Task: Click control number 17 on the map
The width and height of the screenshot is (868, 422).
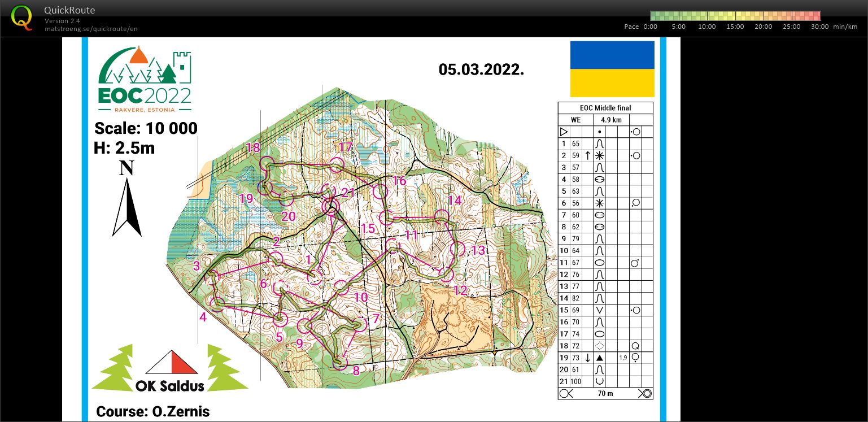Action: (345, 147)
